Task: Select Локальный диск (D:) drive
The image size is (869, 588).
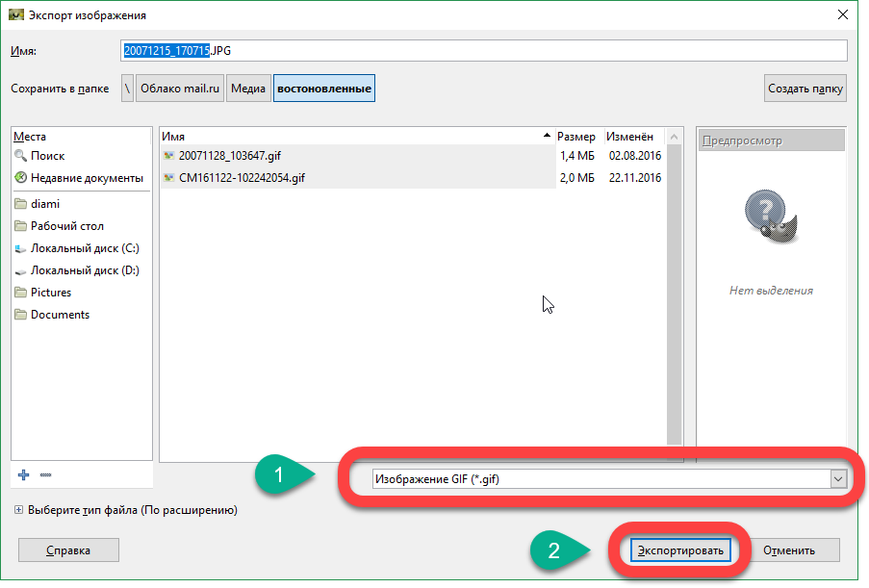Action: [84, 270]
